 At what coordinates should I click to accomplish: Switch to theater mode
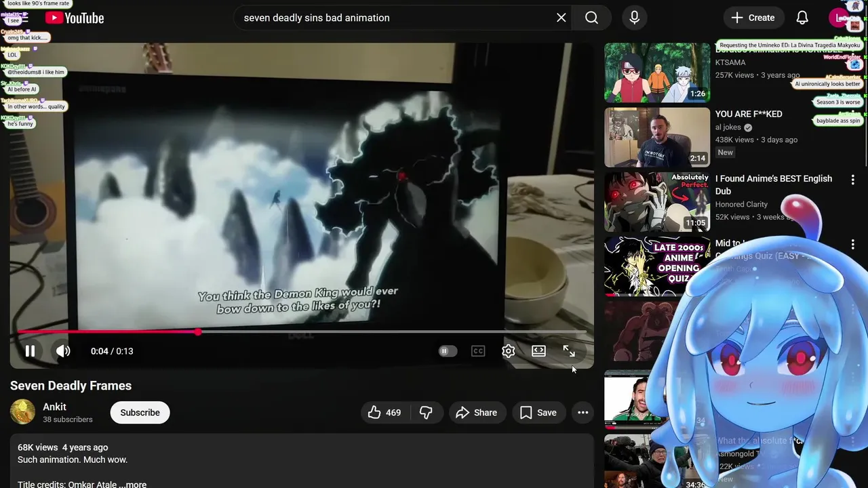point(538,351)
